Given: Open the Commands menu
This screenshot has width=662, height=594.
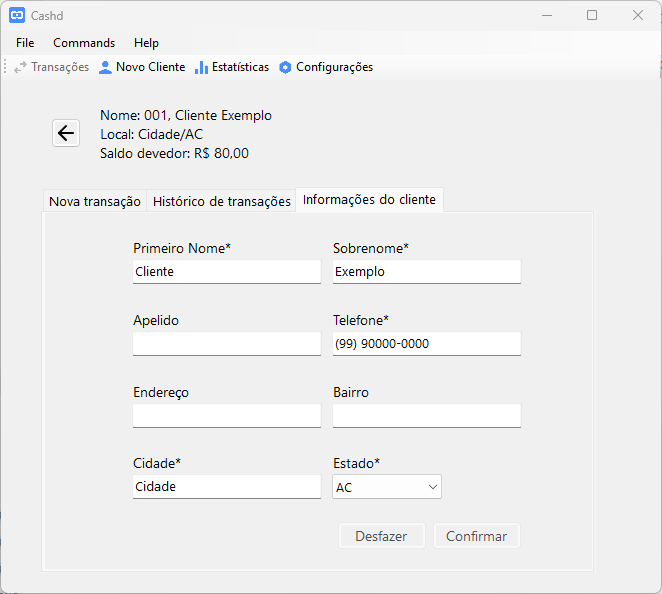Looking at the screenshot, I should point(84,43).
